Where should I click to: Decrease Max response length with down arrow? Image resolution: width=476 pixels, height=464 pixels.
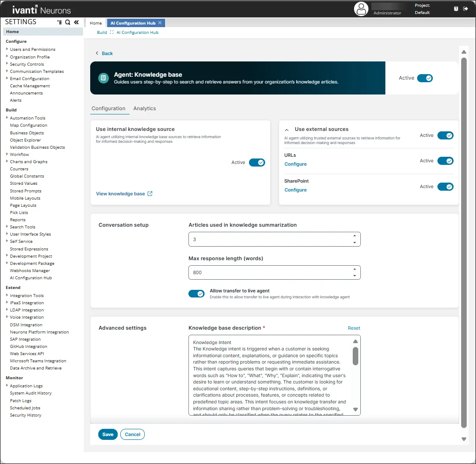pos(354,276)
